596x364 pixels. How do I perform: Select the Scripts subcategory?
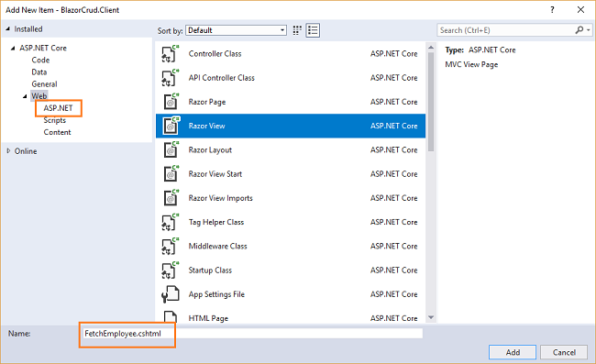54,120
